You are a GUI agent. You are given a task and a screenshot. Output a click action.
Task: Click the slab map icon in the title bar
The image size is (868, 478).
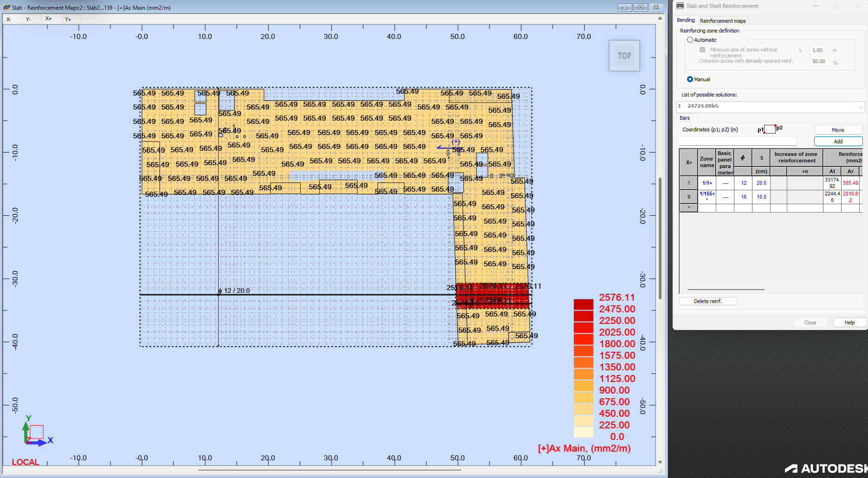tap(6, 7)
